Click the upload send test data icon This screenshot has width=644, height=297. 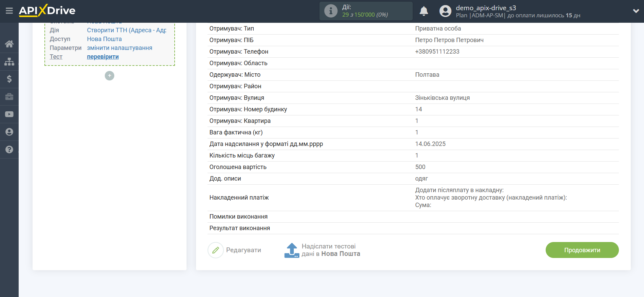(x=292, y=250)
